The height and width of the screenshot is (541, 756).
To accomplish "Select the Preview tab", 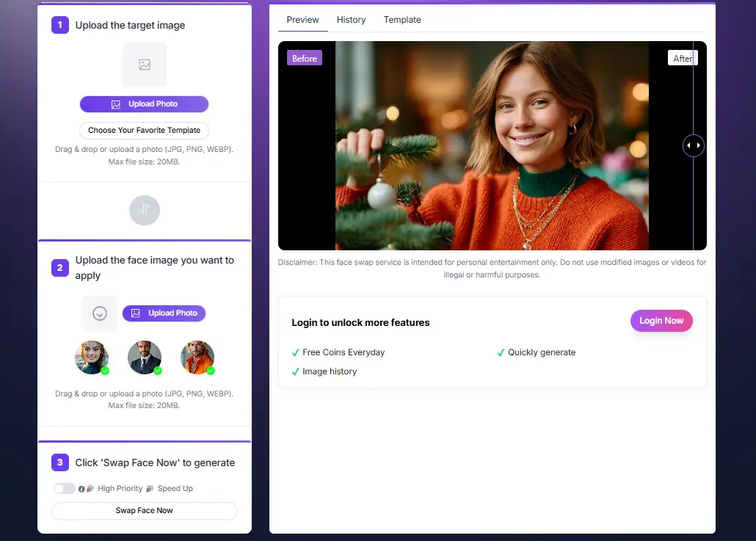I will [x=302, y=20].
